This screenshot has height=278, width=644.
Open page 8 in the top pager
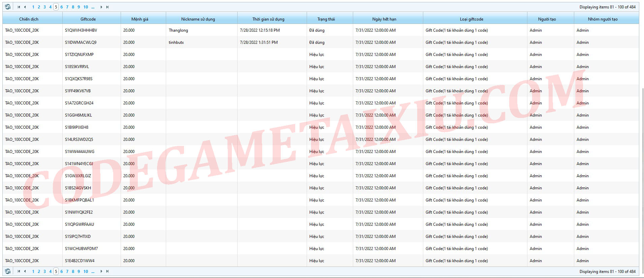click(x=73, y=7)
